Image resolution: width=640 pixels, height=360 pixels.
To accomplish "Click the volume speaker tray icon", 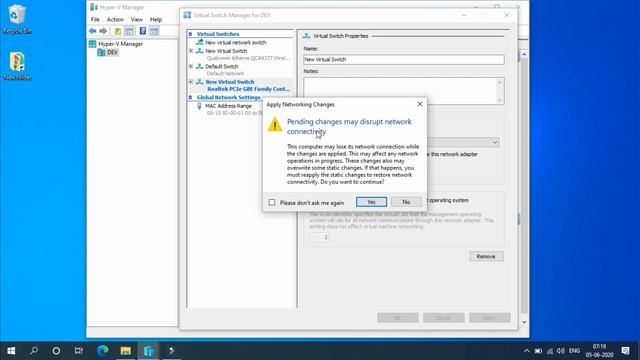I will pos(561,351).
